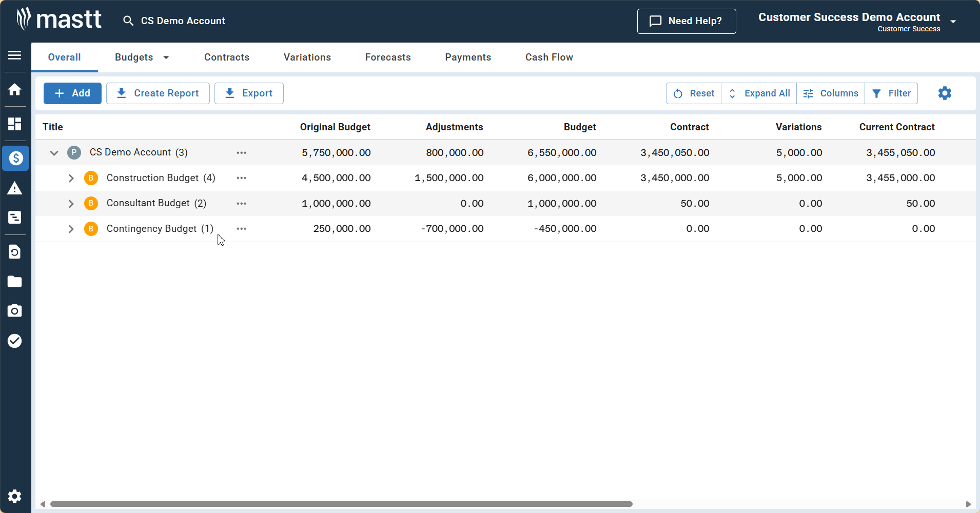The image size is (980, 513).
Task: Click Contingency Budget (1) row title
Action: click(160, 229)
